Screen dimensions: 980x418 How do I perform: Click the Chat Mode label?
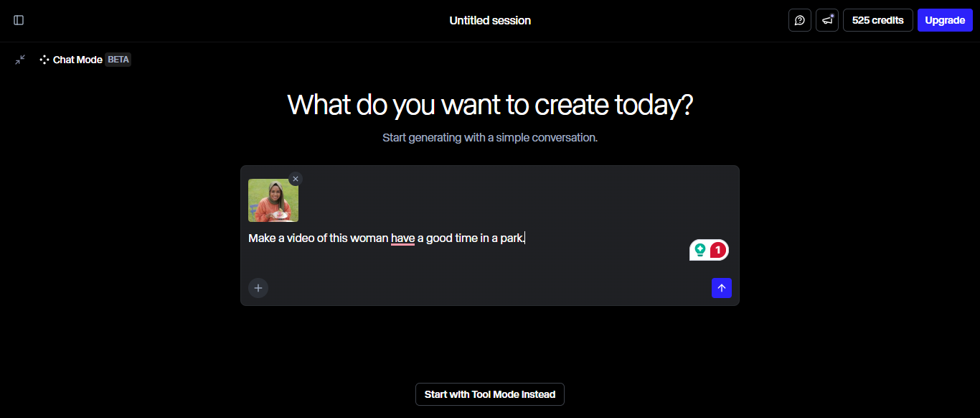click(77, 60)
